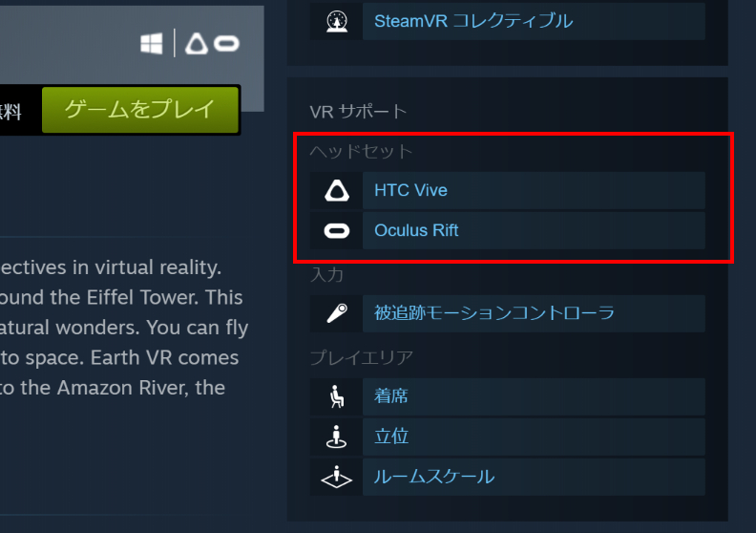Select the 立位 play area link
The image size is (756, 533).
point(534,437)
